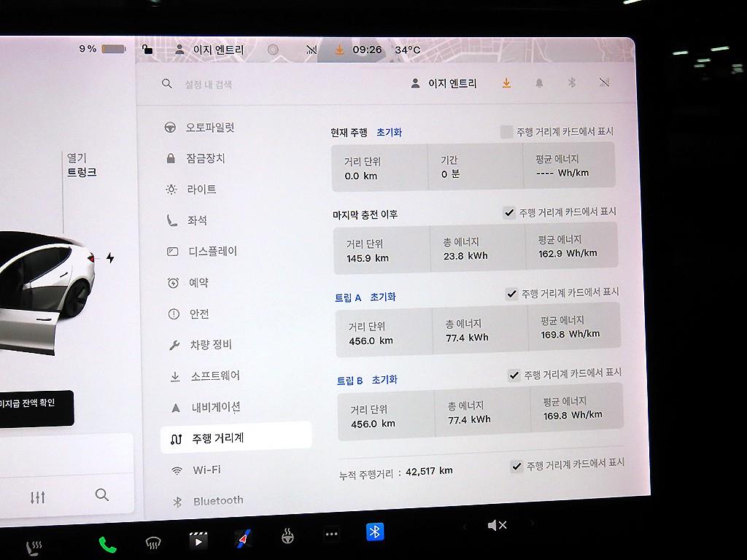Toggle 마지막 충전 이후 card display checkbox
Screen dimensions: 747x560
509,212
